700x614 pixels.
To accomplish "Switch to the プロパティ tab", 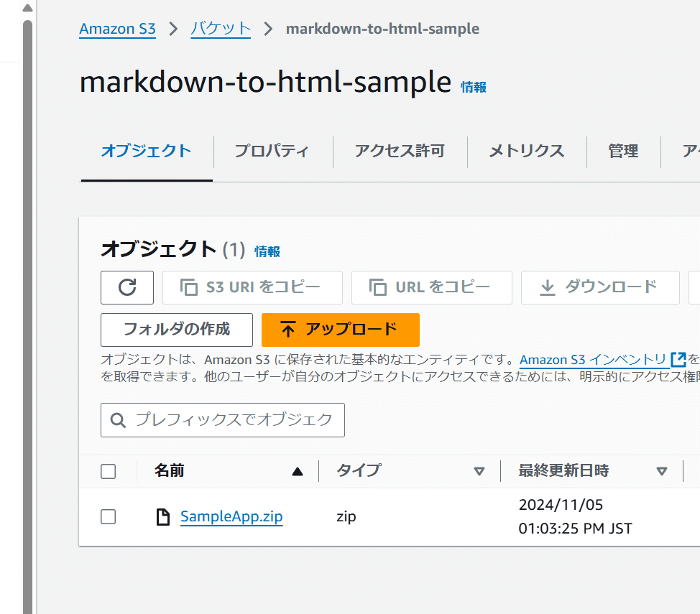I will [x=272, y=152].
